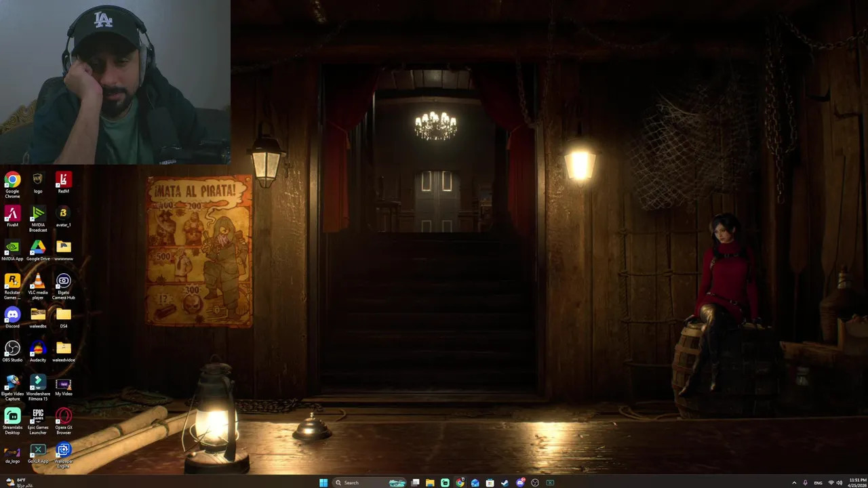Open Task View on taskbar

(x=415, y=483)
